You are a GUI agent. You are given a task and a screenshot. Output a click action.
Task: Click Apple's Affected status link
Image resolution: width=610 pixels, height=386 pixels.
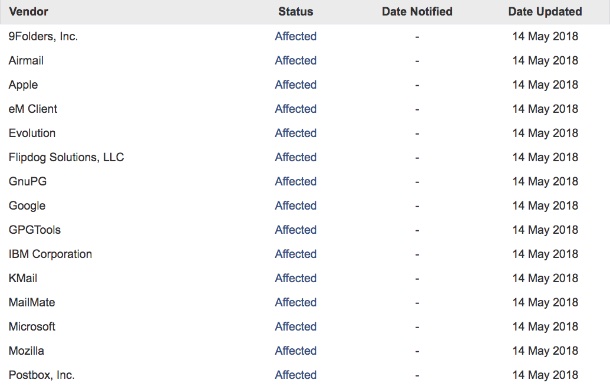[296, 84]
